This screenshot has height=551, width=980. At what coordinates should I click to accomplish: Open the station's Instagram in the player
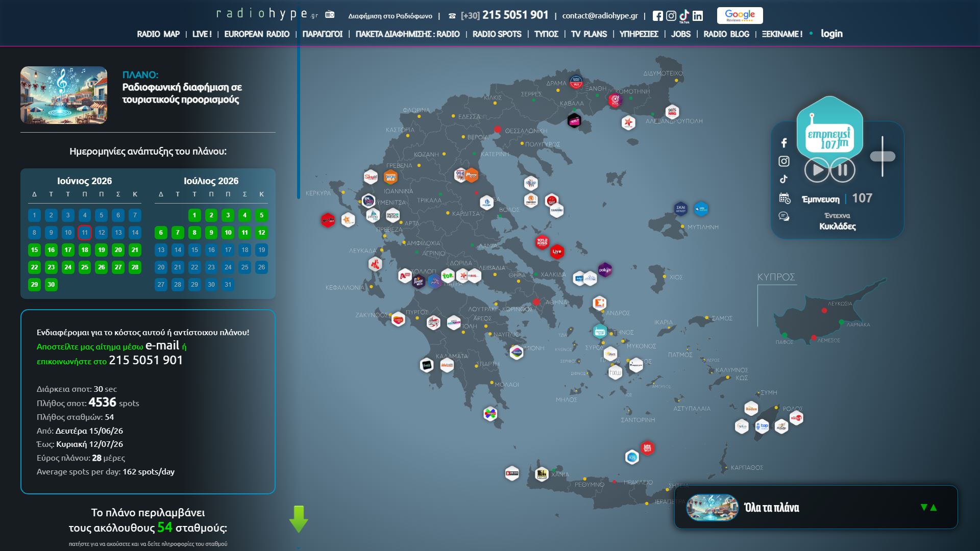784,161
